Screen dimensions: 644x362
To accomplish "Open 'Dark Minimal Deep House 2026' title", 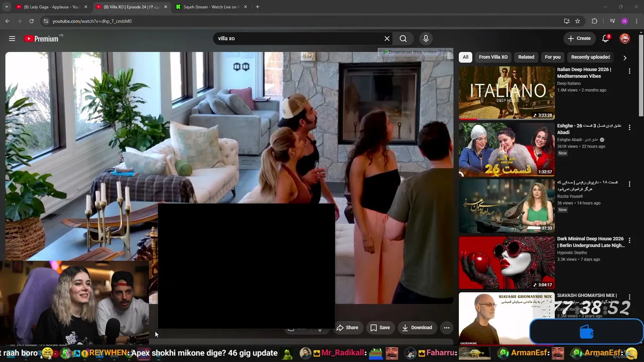I will click(x=591, y=242).
